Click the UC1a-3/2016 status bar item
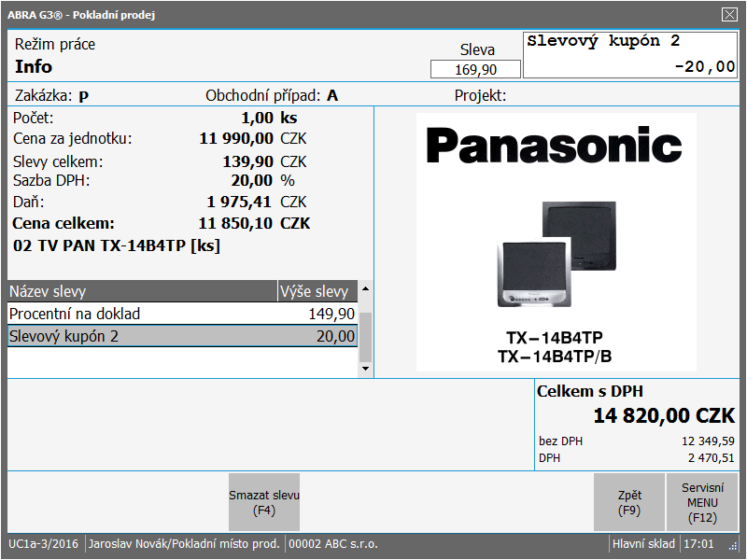This screenshot has width=747, height=560. [44, 543]
